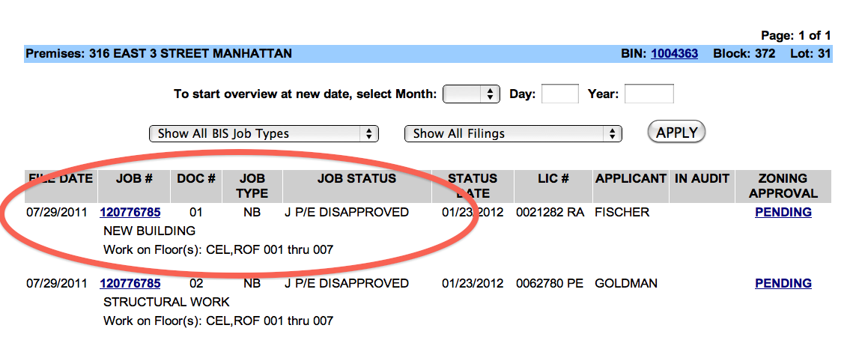Click the IN AUDIT column header
This screenshot has width=868, height=343.
pos(702,179)
